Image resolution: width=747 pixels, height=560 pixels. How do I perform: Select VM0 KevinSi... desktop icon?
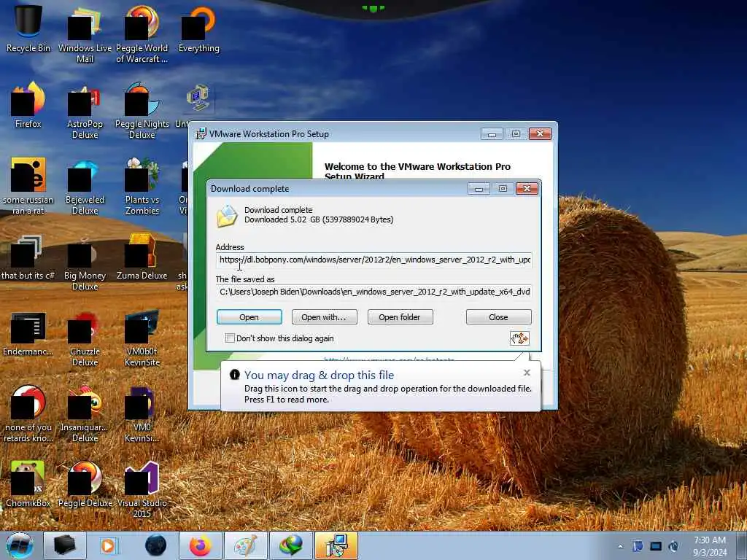click(x=142, y=414)
